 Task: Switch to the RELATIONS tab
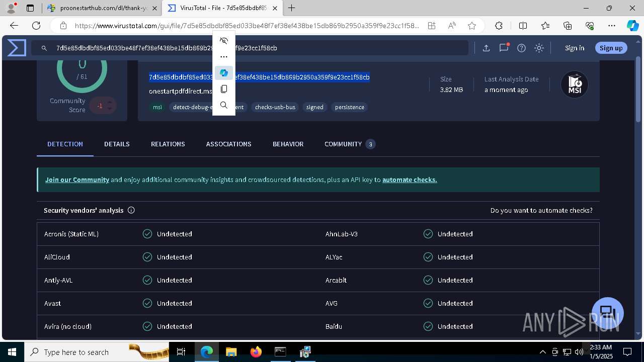click(x=168, y=144)
